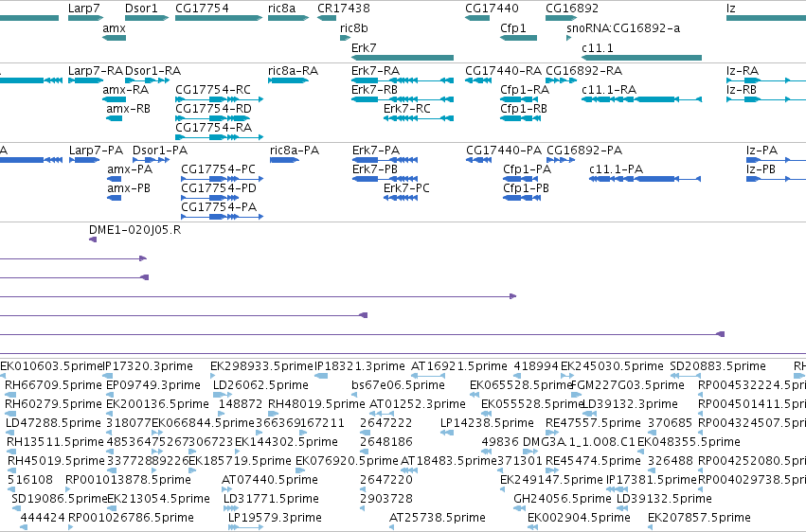Open the GH24056.5prime EST
Screen dimensions: 806x532
[x=519, y=508]
